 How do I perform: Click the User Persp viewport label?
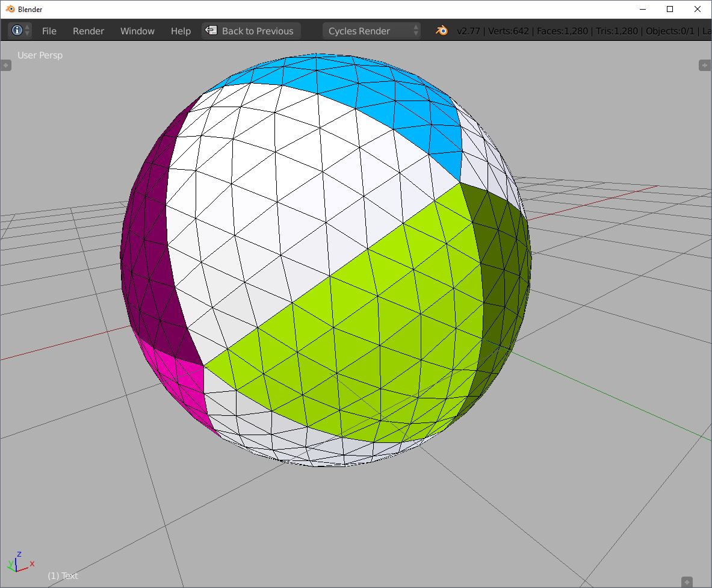pos(40,55)
